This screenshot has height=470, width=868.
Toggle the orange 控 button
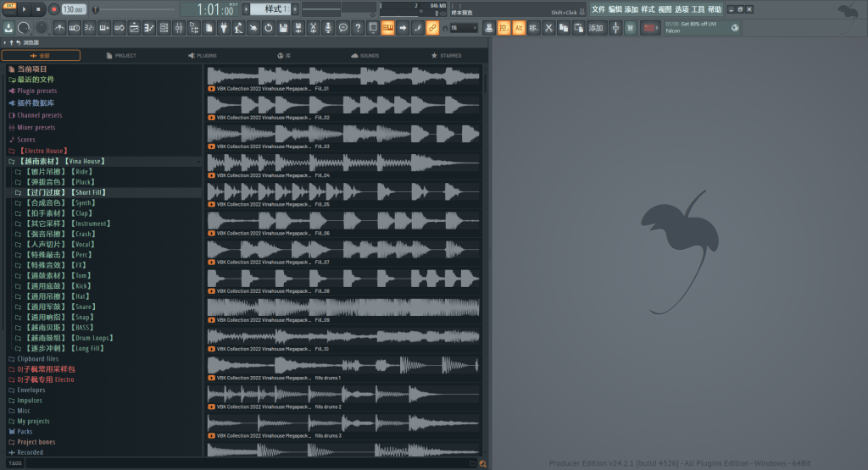(504, 28)
